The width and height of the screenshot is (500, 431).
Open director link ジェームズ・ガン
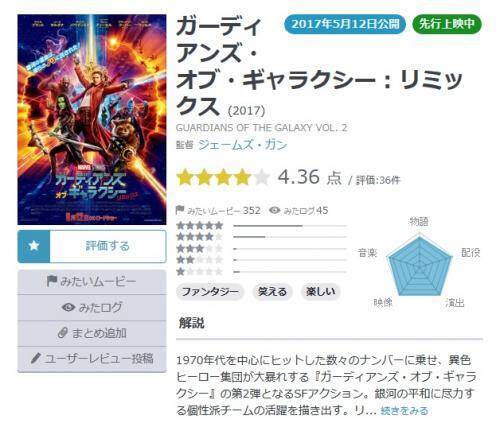[x=242, y=145]
